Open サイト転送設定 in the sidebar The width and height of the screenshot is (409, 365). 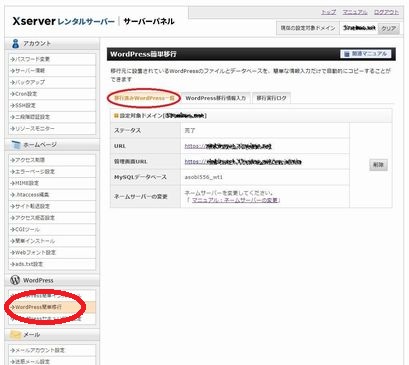(52, 206)
